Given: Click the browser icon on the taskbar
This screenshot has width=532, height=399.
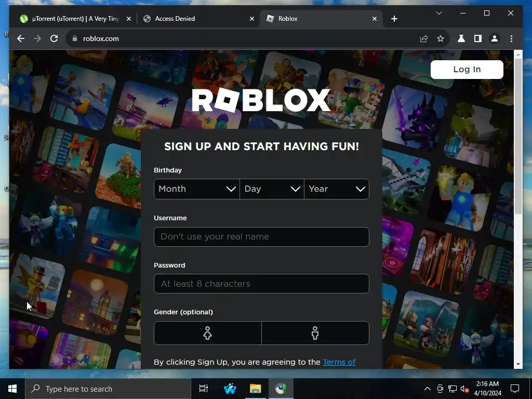Looking at the screenshot, I should click(281, 389).
